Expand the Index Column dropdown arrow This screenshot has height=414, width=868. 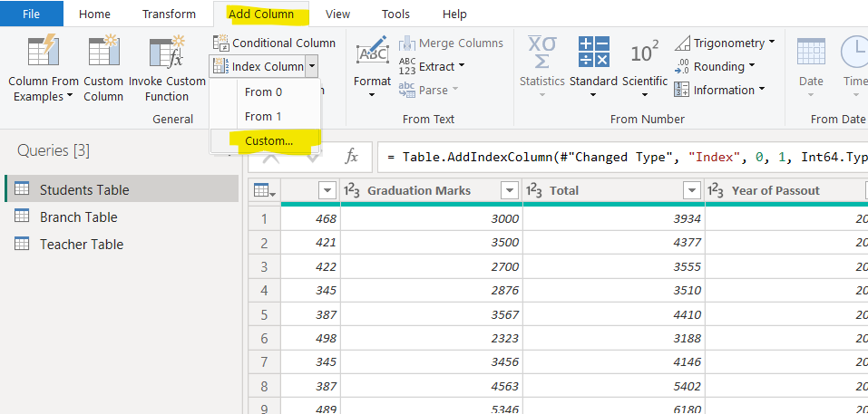click(x=311, y=66)
